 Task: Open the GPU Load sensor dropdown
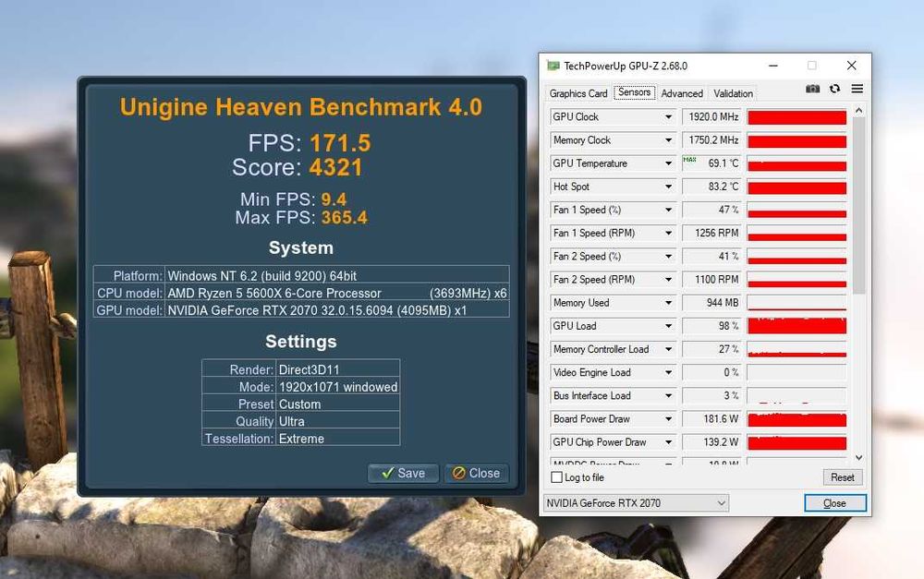668,326
